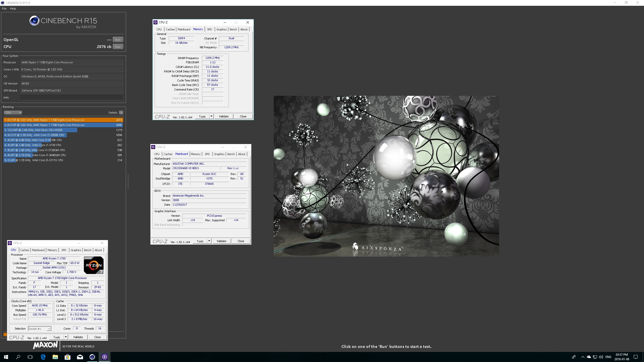Click the Cinebench R15 logo icon
The image size is (644, 362).
(34, 21)
